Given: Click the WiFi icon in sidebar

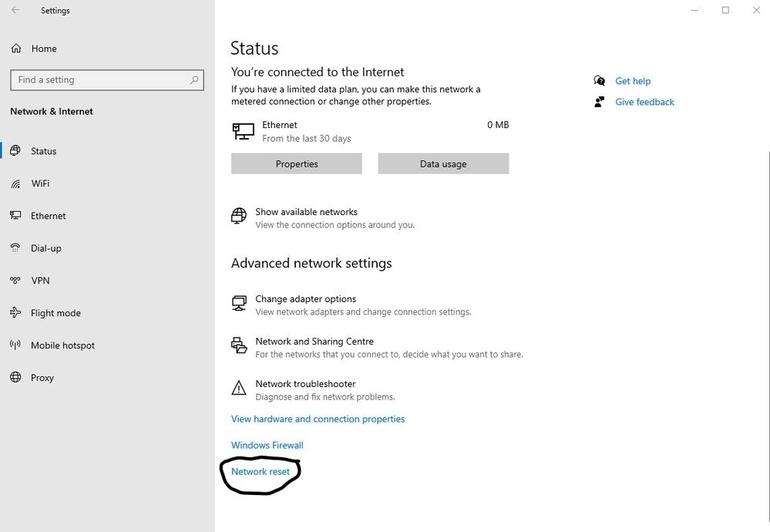Looking at the screenshot, I should pyautogui.click(x=15, y=184).
